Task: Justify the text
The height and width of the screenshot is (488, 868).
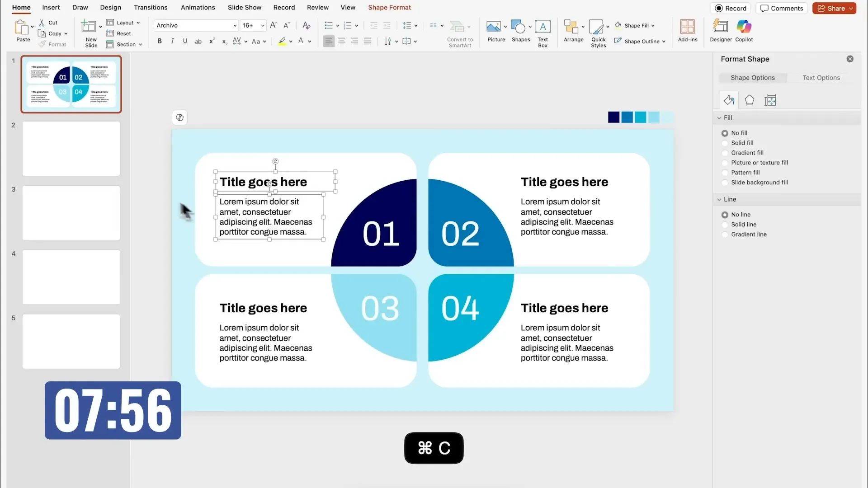Action: pyautogui.click(x=368, y=41)
